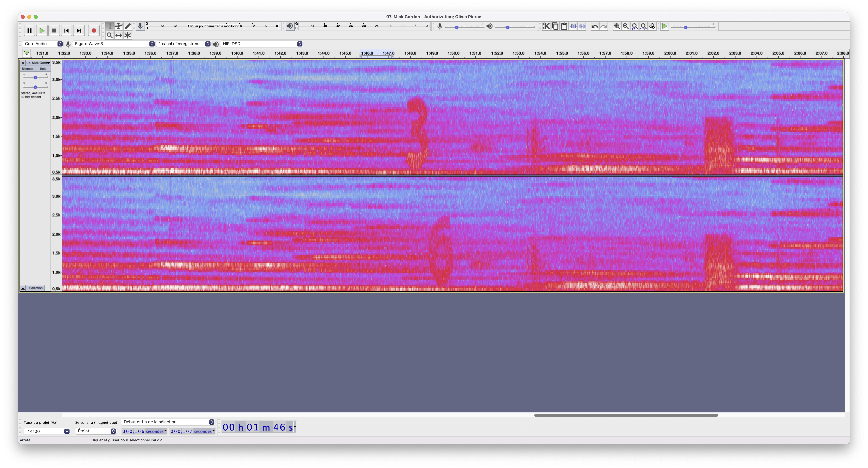Select the Selection (I-beam) tool
The height and width of the screenshot is (468, 868).
click(109, 26)
